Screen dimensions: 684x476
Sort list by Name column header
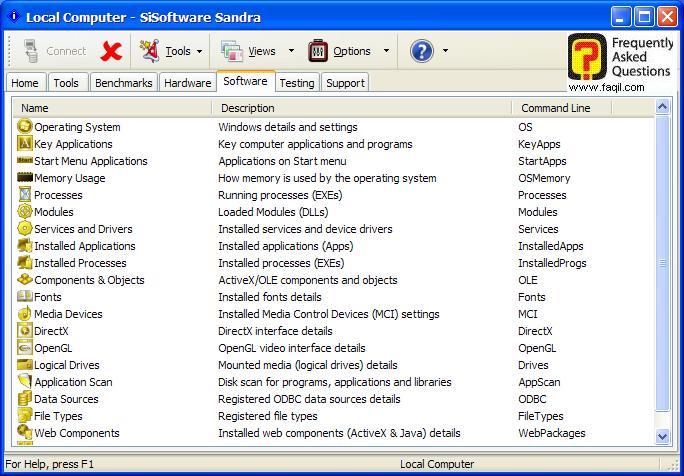click(113, 108)
